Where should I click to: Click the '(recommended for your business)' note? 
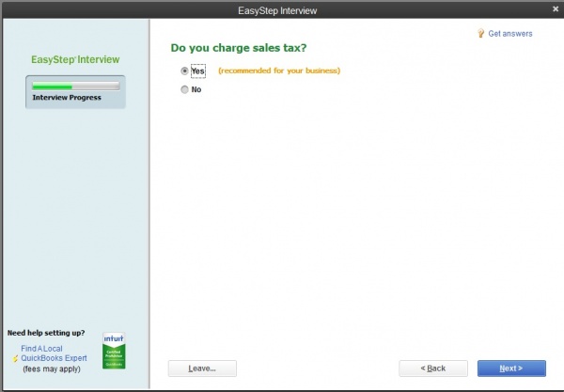click(279, 71)
